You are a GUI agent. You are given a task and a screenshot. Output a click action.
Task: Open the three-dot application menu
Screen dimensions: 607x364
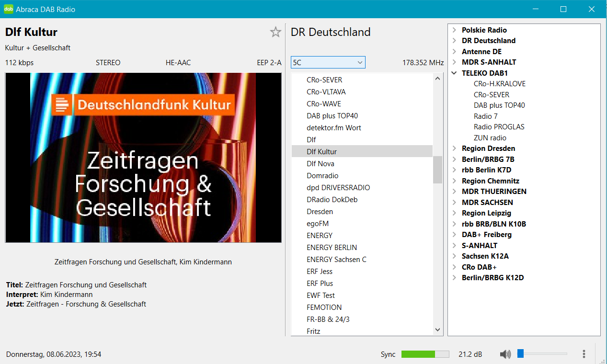point(584,354)
